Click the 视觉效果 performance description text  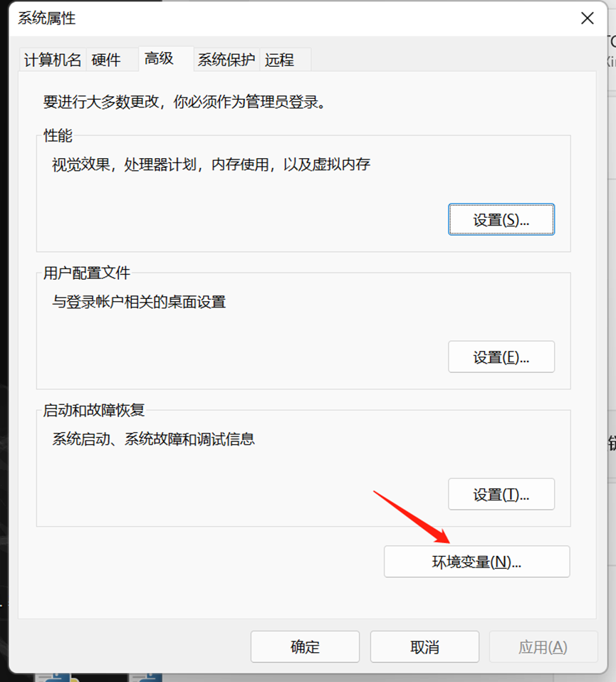click(x=211, y=164)
